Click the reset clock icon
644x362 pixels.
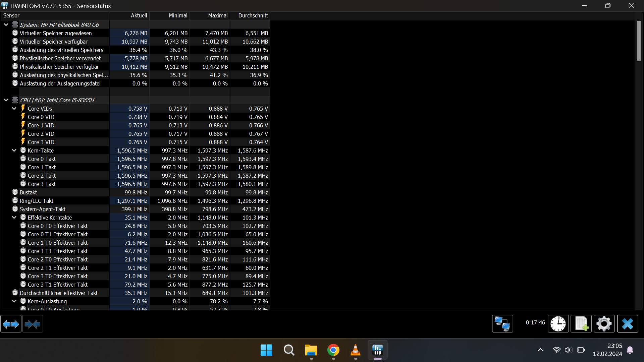(558, 324)
